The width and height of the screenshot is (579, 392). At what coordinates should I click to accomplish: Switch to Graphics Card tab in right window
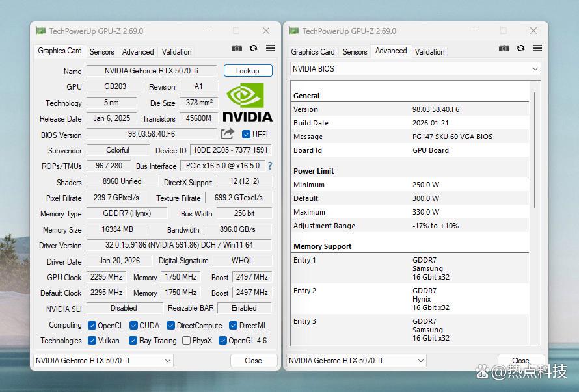coord(313,52)
